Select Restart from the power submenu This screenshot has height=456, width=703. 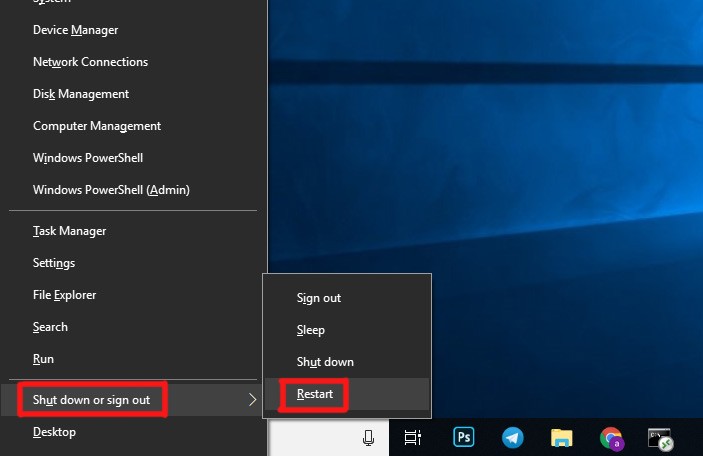(x=314, y=394)
